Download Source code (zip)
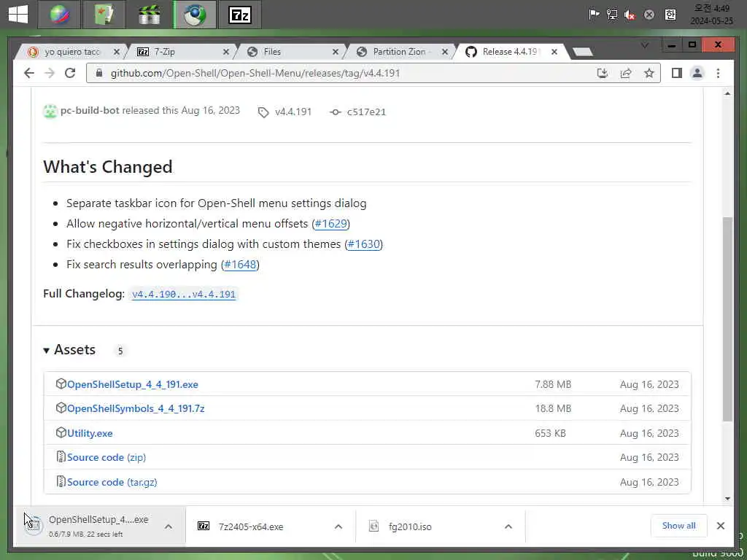 tap(107, 458)
